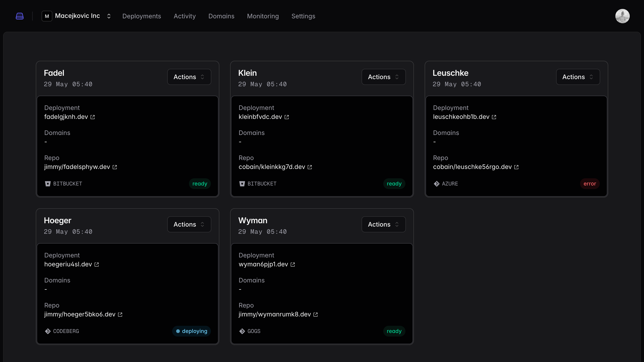The height and width of the screenshot is (362, 644).
Task: Expand the Macejkovic Inc team switcher
Action: pos(109,16)
